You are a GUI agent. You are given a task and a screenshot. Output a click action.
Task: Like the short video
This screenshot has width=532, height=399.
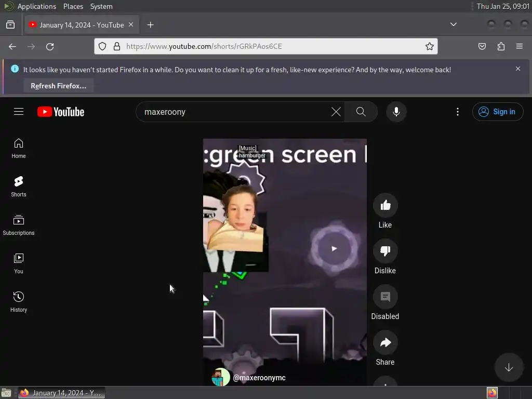tap(385, 205)
